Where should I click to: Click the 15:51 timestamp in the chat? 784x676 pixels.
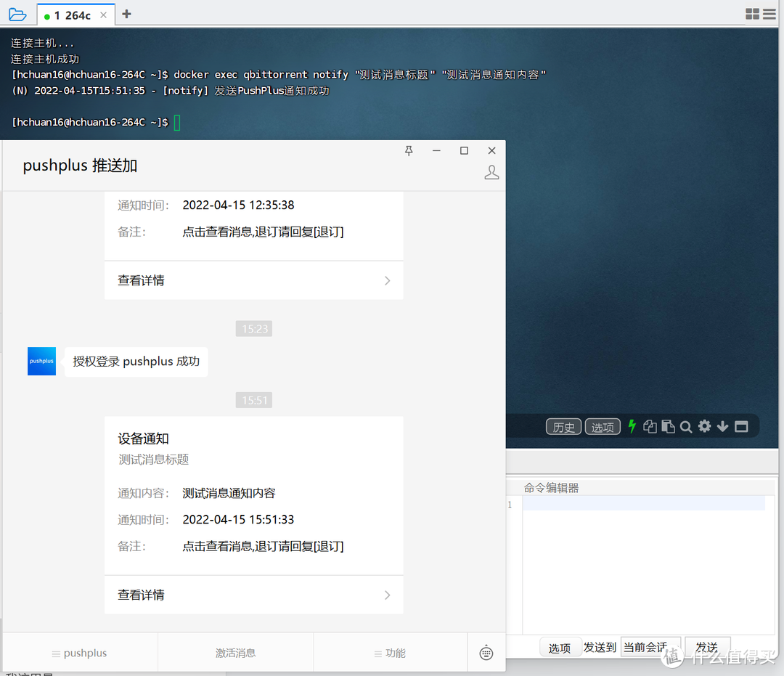tap(254, 401)
